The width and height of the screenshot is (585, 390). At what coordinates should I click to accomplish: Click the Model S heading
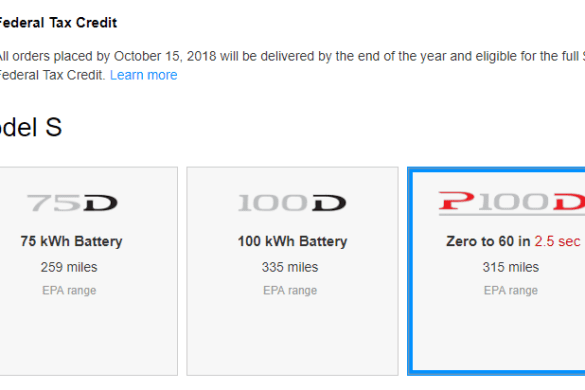pyautogui.click(x=31, y=127)
